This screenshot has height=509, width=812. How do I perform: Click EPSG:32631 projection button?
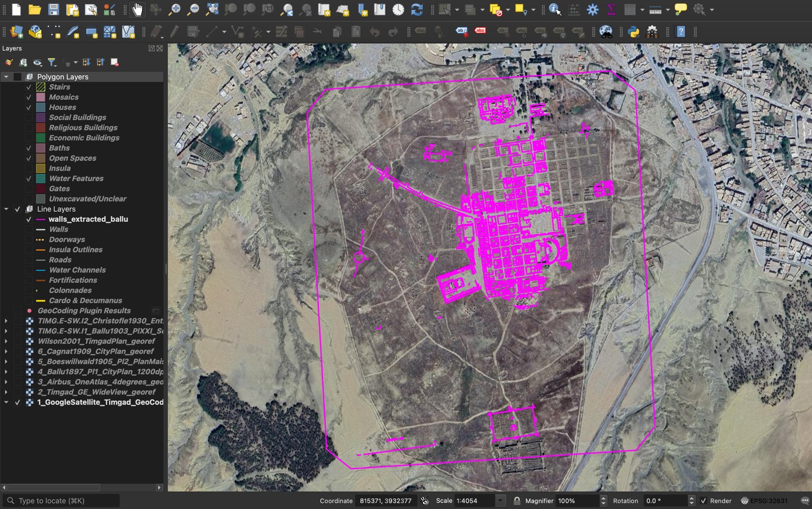coord(764,501)
